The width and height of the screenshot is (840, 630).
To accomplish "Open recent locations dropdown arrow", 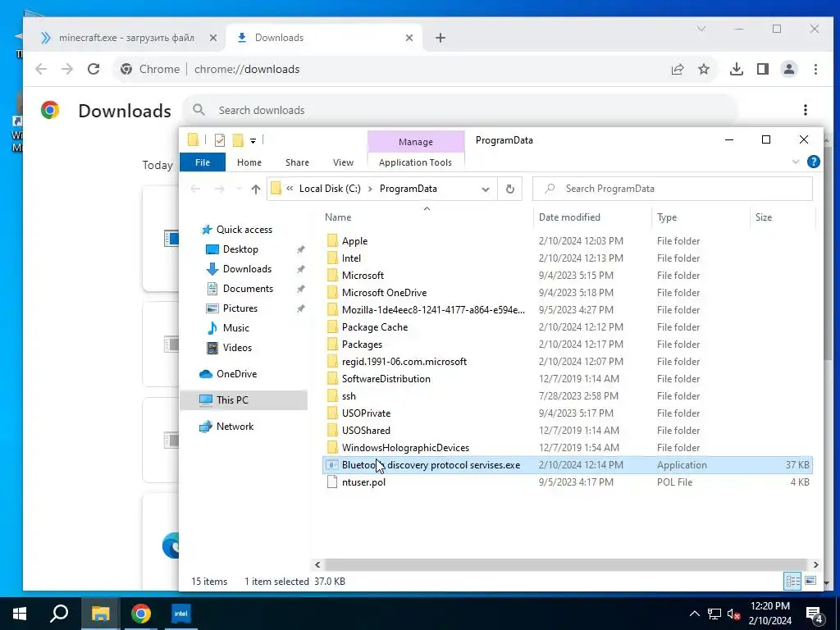I will 239,189.
